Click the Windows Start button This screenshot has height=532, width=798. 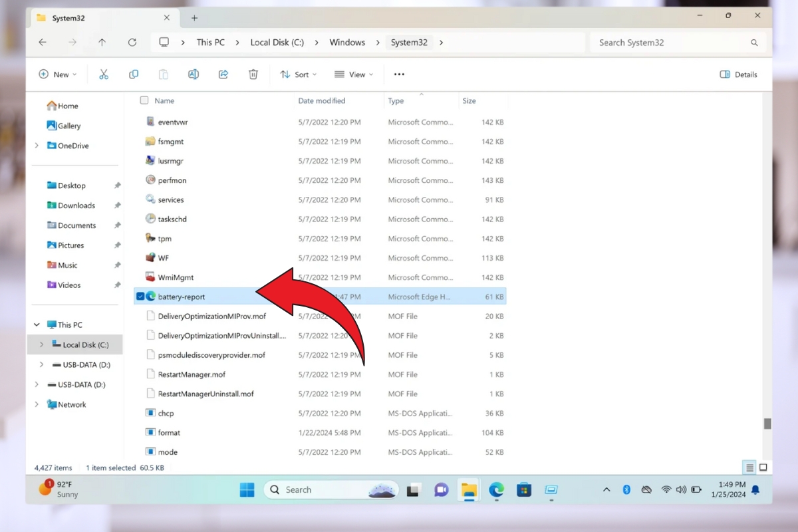pyautogui.click(x=247, y=490)
